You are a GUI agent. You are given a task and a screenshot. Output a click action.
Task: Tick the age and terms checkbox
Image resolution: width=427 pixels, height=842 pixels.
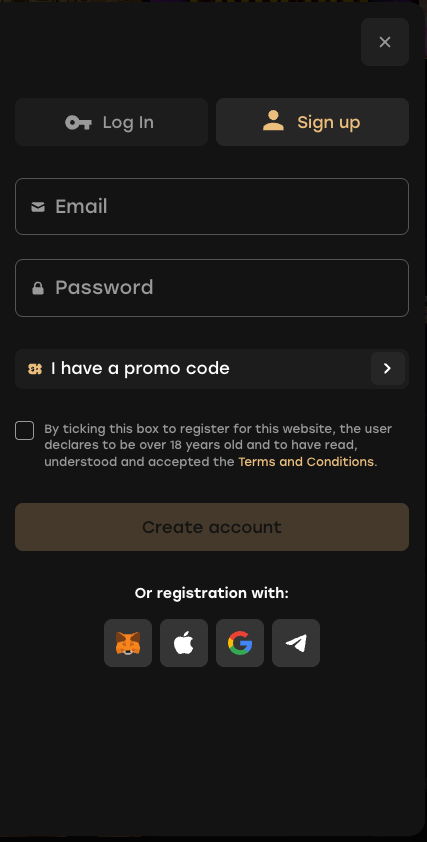(25, 431)
